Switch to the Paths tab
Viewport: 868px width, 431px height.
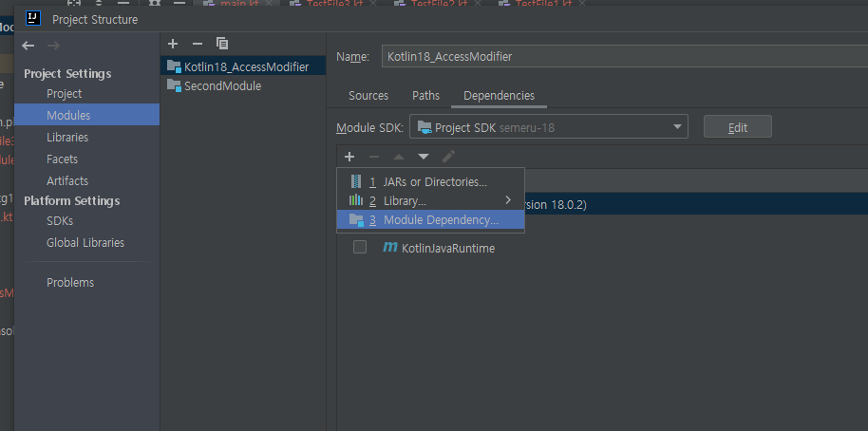[425, 96]
